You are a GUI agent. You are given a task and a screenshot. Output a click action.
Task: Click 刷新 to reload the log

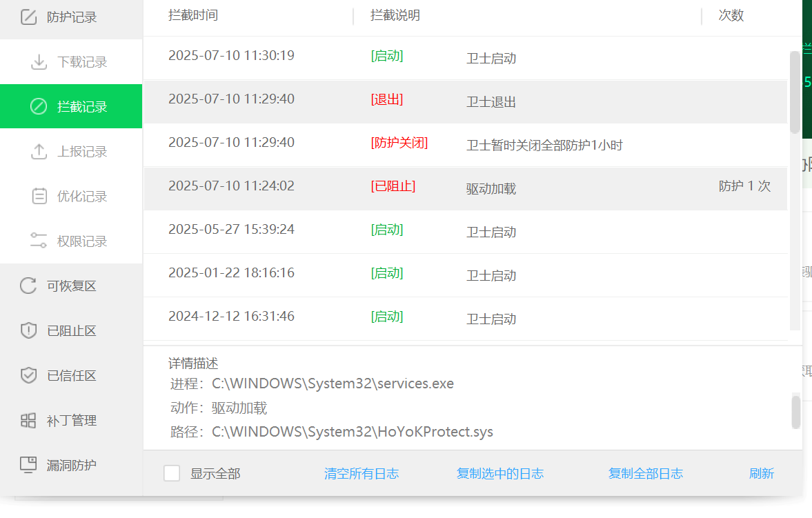pyautogui.click(x=762, y=474)
